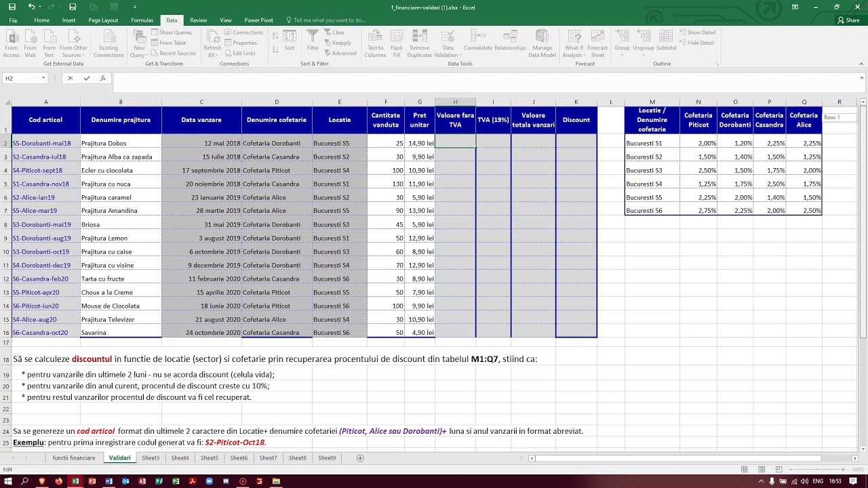Confirm entry with the formula bar checkmark
The image size is (868, 488).
pos(87,79)
